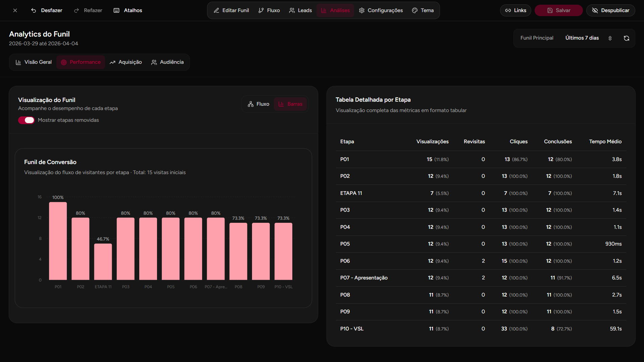Save changes with the Salvar button
Screen dimensions: 644x362
coord(558,10)
